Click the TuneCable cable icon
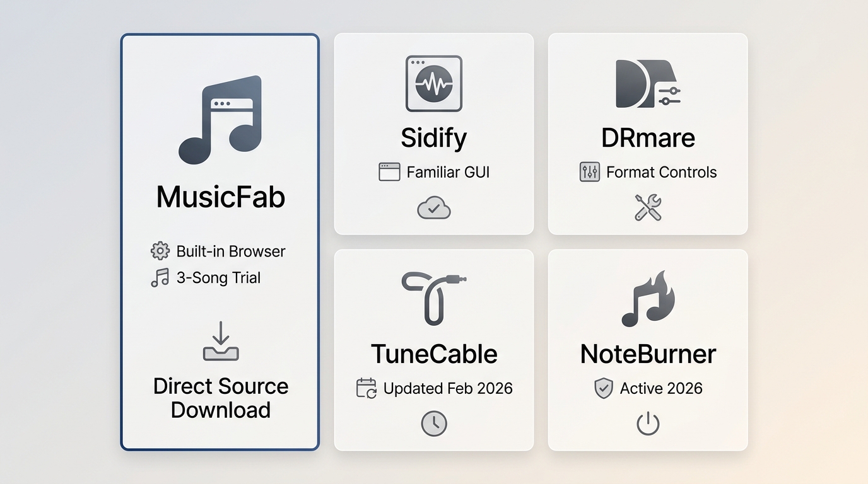Viewport: 868px width, 484px height. pos(434,298)
